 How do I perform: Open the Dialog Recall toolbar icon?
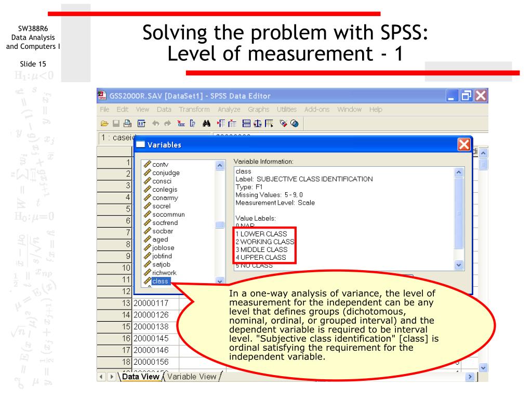click(141, 124)
